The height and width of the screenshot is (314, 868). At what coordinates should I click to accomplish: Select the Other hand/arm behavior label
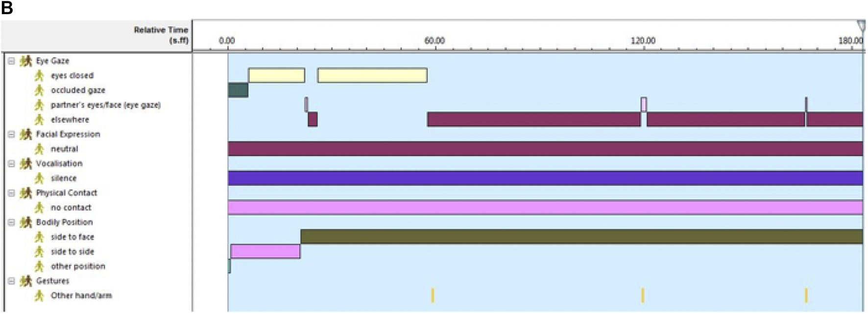[x=81, y=296]
